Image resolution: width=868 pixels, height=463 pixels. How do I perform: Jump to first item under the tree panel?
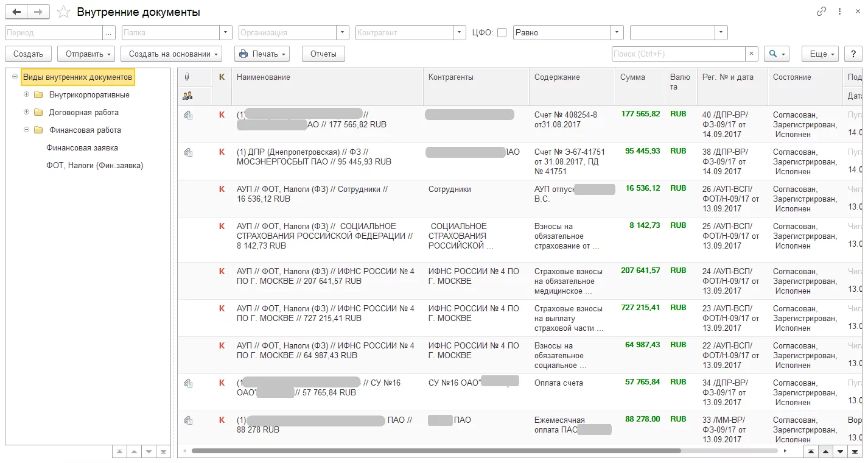tap(119, 451)
